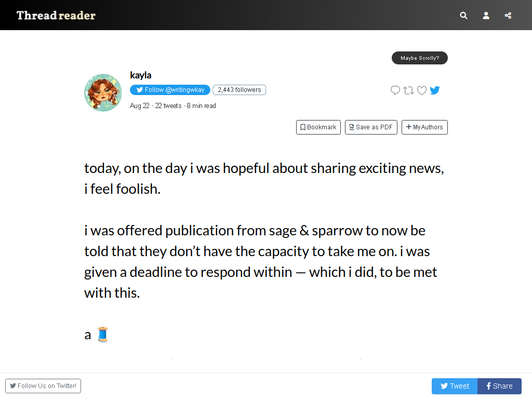The height and width of the screenshot is (399, 532).
Task: Click the author name kayla
Action: coord(140,75)
